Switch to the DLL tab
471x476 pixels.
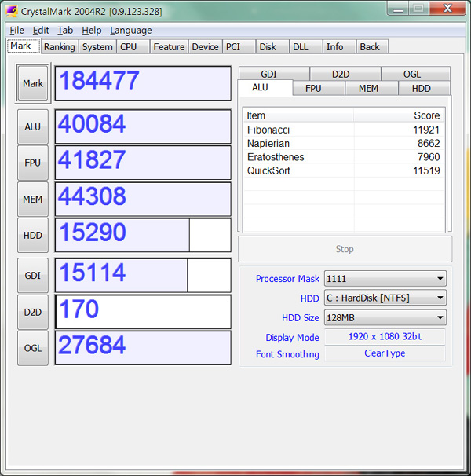point(305,47)
